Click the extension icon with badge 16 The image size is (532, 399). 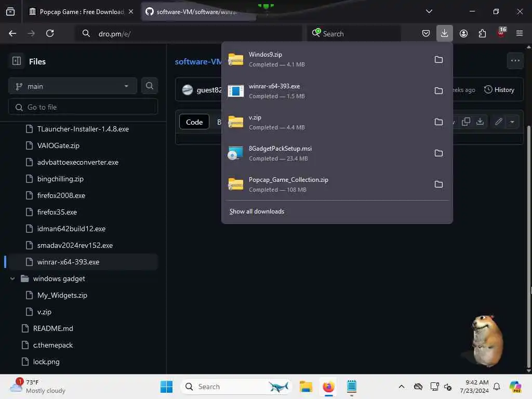[x=501, y=33]
